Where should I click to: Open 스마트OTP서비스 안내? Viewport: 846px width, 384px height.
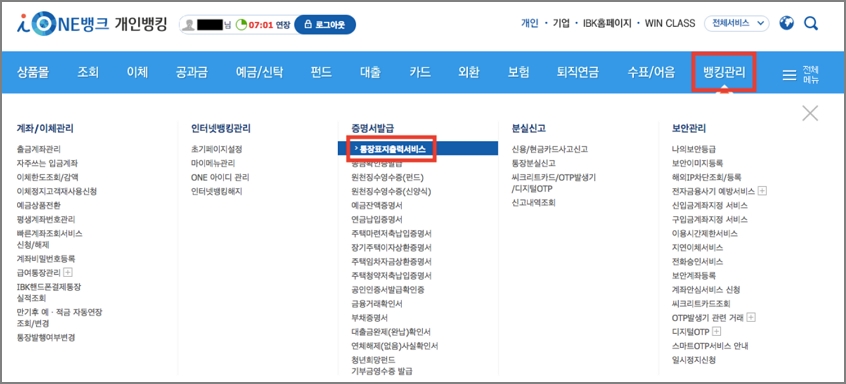pyautogui.click(x=710, y=345)
